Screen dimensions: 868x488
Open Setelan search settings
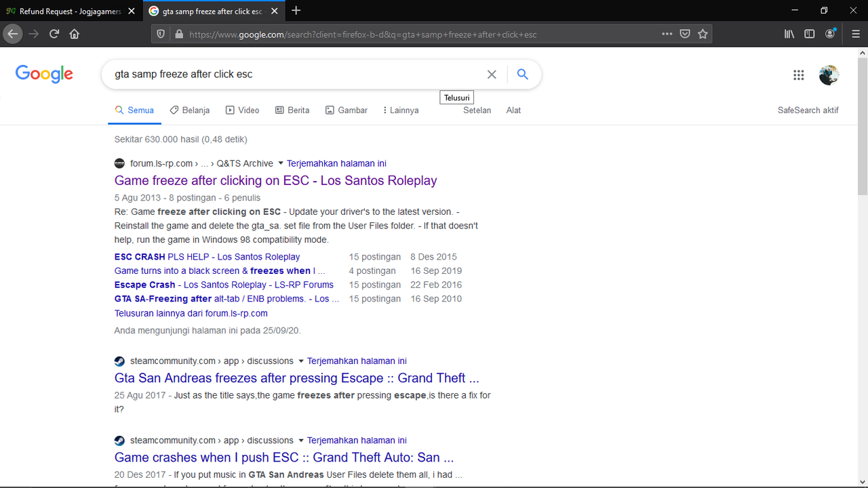click(x=477, y=110)
